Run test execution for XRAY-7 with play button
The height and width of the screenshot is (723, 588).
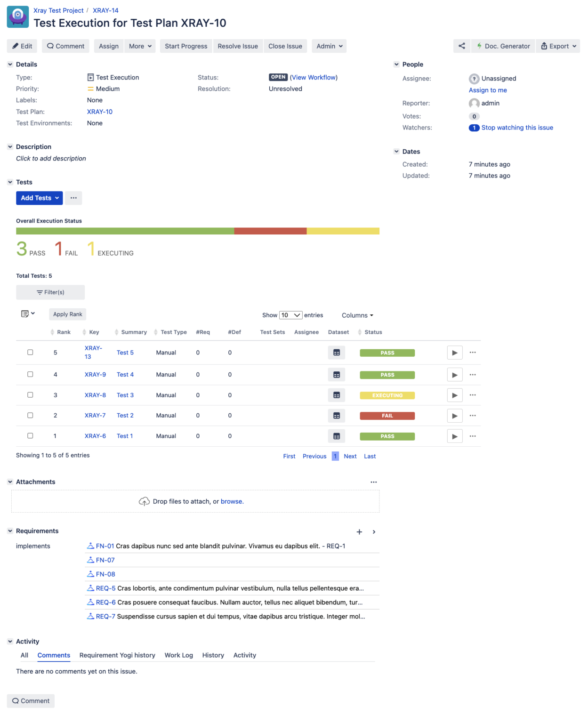point(454,415)
